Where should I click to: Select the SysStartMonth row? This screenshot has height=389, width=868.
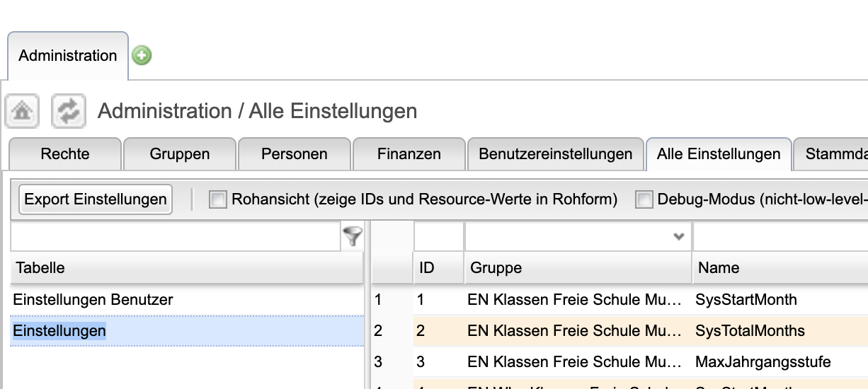(x=746, y=300)
